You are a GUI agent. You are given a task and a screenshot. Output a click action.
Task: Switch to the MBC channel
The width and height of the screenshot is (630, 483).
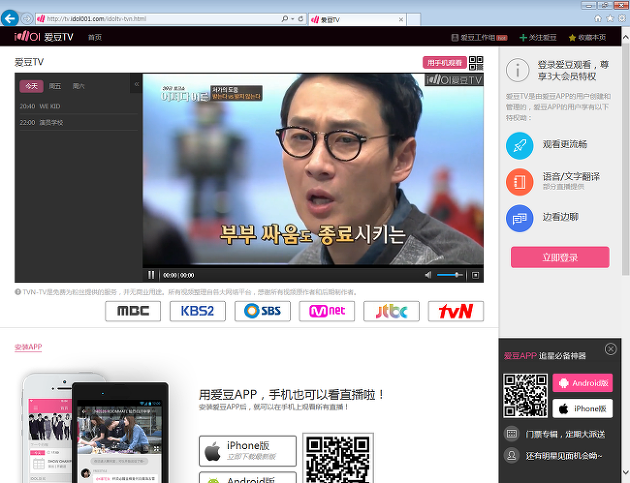[x=133, y=311]
